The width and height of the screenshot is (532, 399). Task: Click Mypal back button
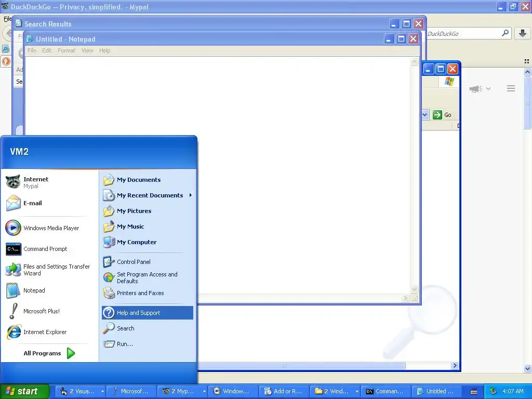click(7, 34)
